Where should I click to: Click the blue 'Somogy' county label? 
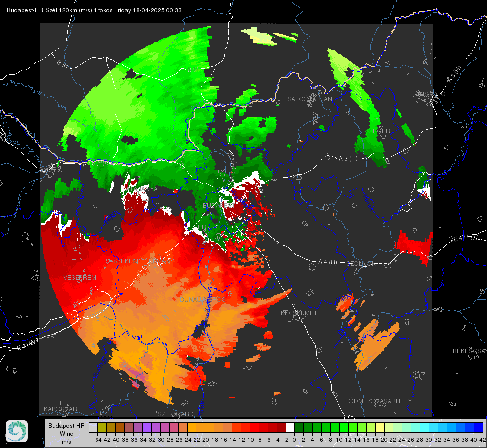(x=99, y=367)
